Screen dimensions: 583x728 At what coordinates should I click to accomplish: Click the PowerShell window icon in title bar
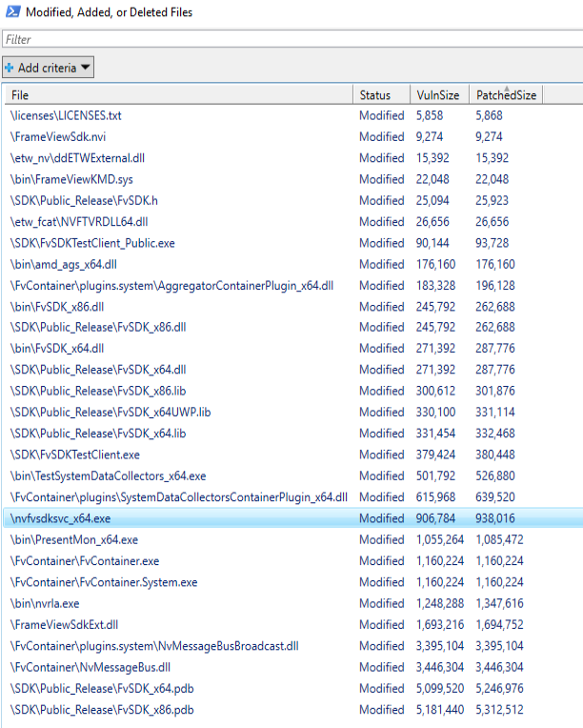13,11
